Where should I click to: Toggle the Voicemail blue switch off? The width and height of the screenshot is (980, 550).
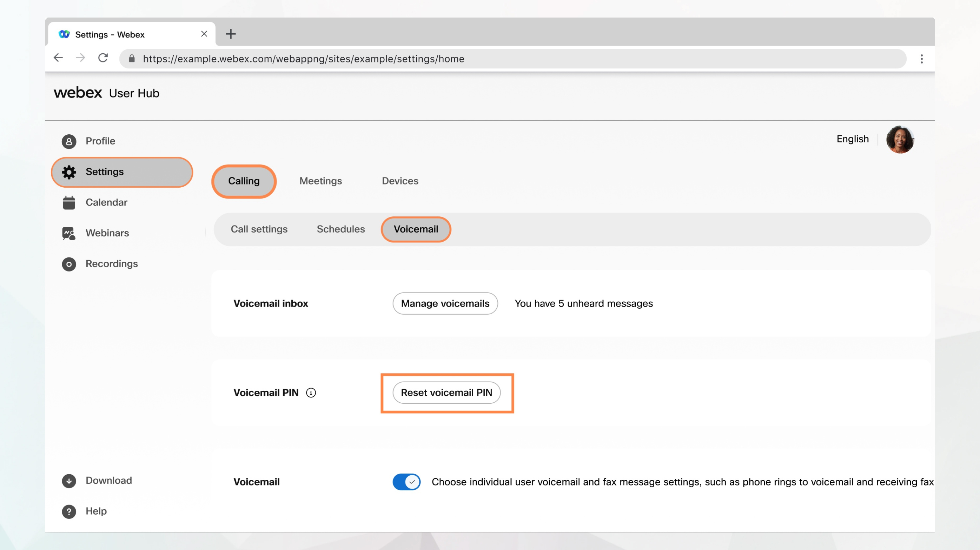(x=406, y=482)
